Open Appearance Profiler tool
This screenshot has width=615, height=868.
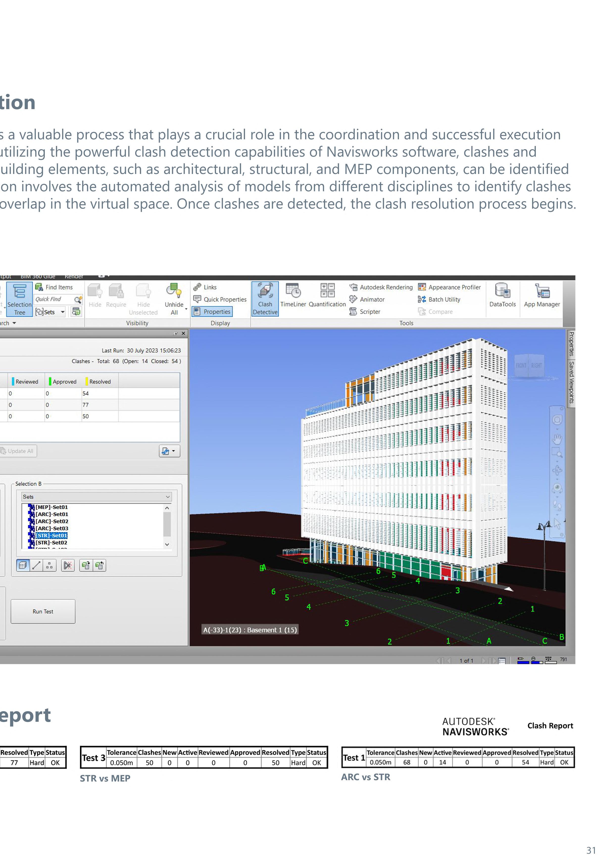coord(449,287)
